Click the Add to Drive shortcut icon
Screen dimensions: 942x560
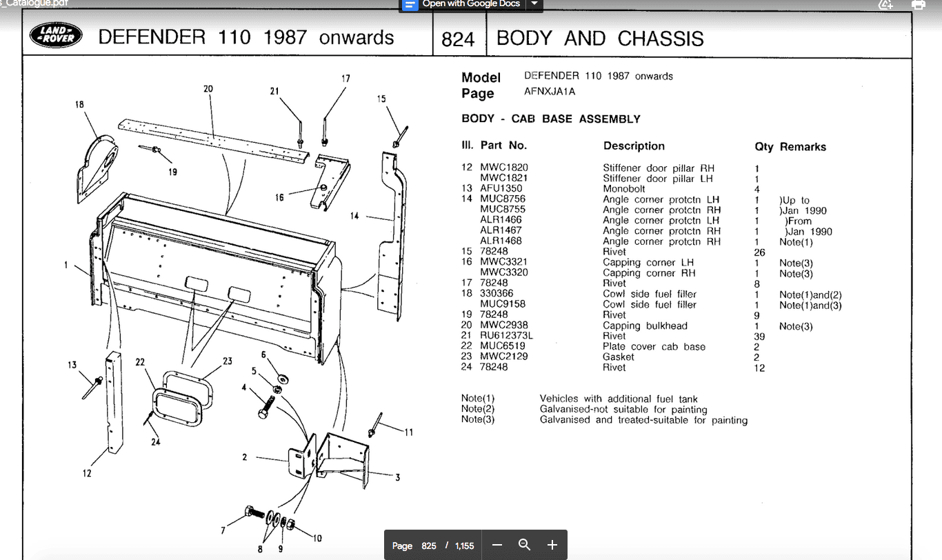[x=886, y=4]
